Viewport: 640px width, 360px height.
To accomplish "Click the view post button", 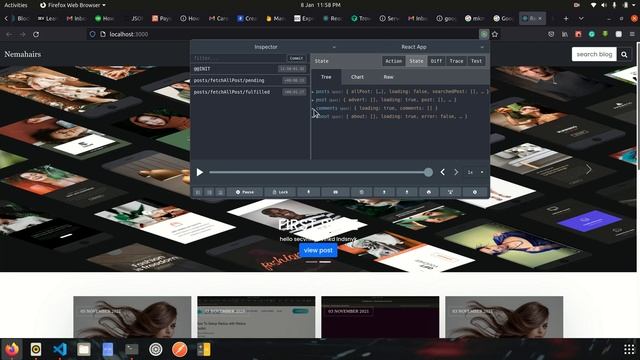I will (318, 250).
